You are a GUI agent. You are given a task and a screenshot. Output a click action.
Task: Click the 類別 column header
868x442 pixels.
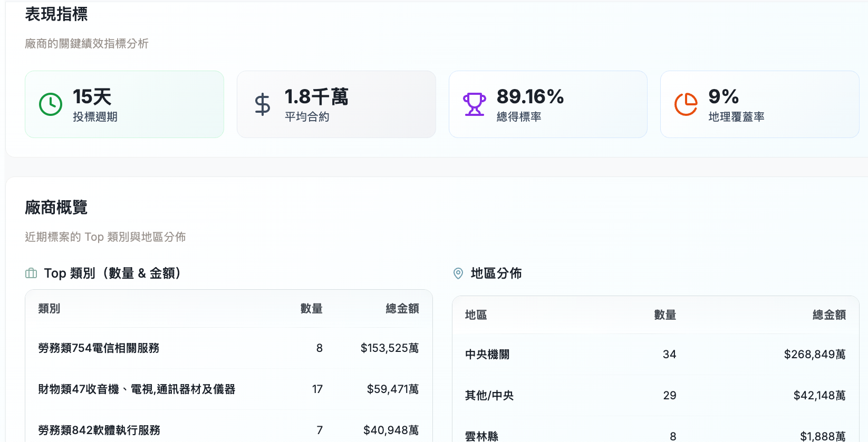point(49,309)
